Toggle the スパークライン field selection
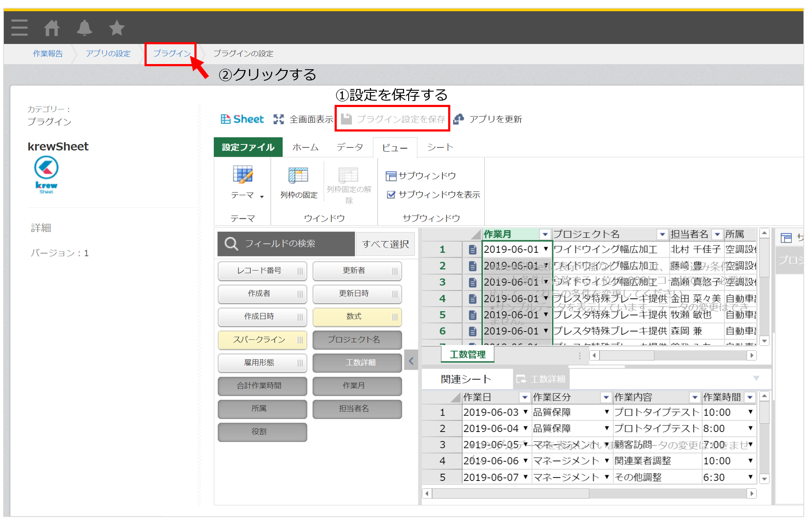Image resolution: width=812 pixels, height=527 pixels. (262, 340)
